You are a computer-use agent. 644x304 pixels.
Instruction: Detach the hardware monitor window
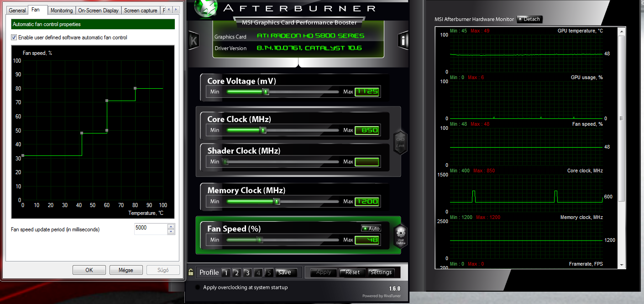coord(529,19)
